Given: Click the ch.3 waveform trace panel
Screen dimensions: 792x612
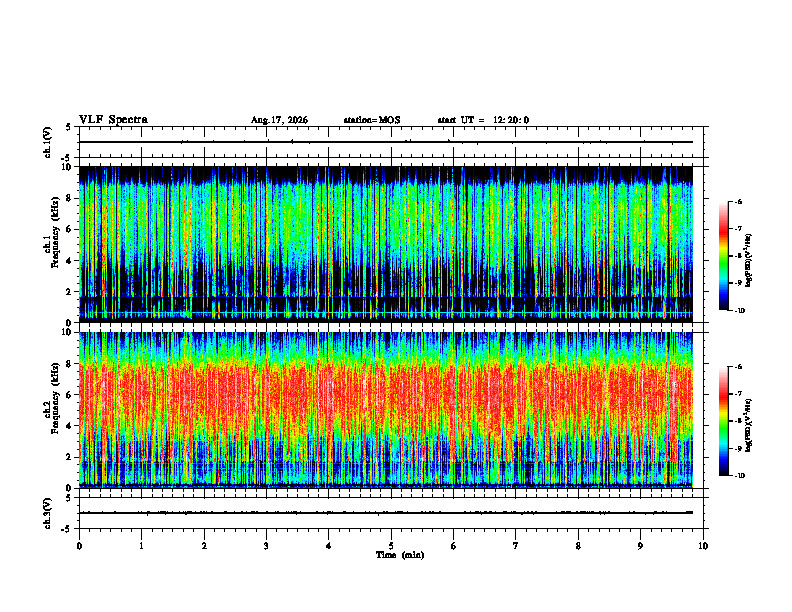Looking at the screenshot, I should point(391,513).
